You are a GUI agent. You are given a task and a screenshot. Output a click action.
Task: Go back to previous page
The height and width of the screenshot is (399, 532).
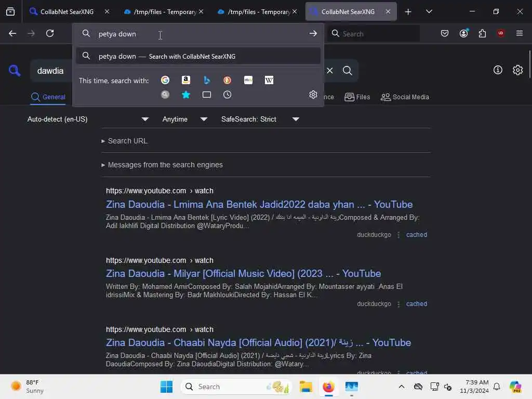click(12, 33)
